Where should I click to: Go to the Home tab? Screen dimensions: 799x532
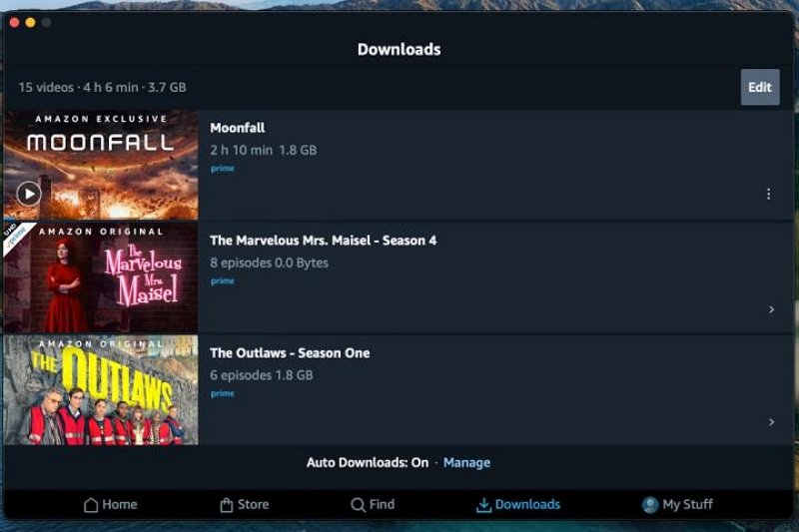pyautogui.click(x=111, y=504)
